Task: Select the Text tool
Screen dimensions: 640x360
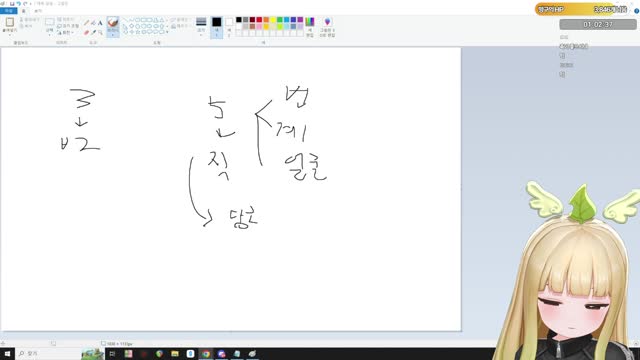Action: [x=100, y=23]
